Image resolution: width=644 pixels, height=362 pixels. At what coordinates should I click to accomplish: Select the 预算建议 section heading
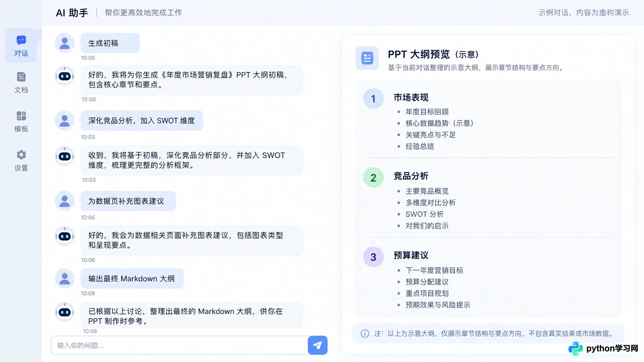click(411, 255)
